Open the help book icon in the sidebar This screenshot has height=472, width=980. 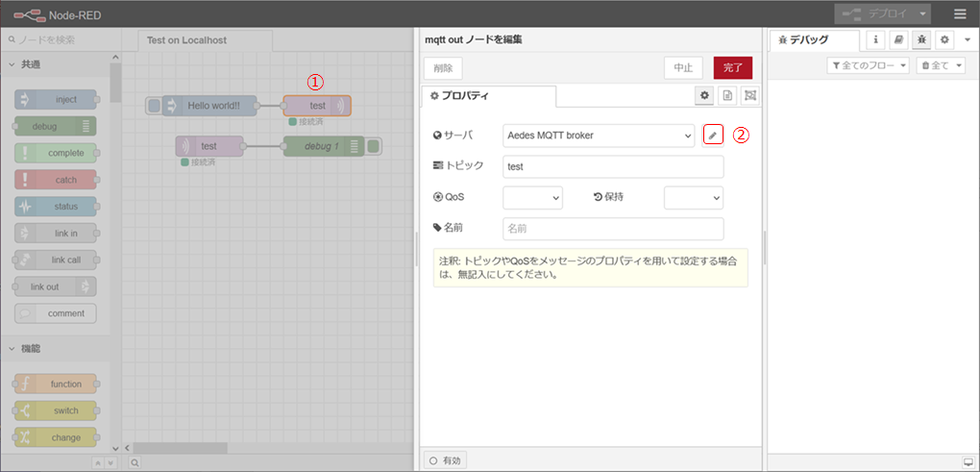point(899,39)
